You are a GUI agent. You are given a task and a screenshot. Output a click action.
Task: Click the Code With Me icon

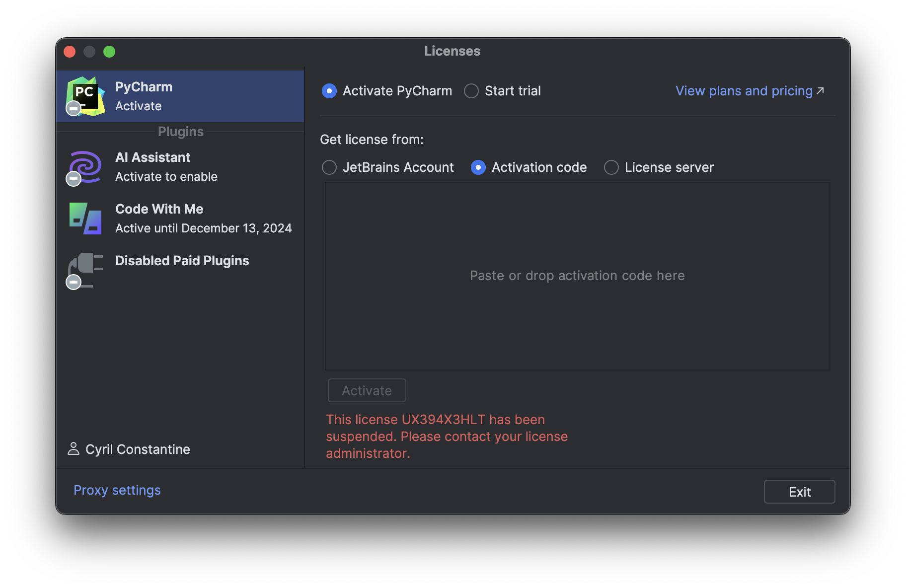85,218
